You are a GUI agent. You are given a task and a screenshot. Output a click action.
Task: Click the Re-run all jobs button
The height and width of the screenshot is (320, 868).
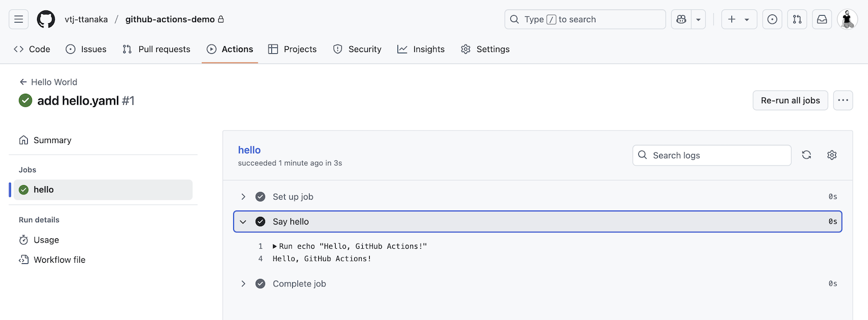(x=790, y=100)
